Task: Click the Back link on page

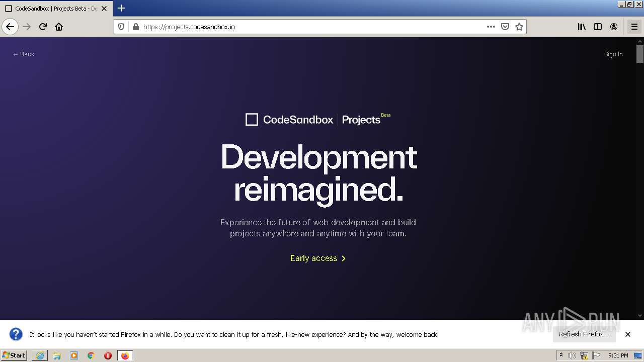Action: (24, 54)
